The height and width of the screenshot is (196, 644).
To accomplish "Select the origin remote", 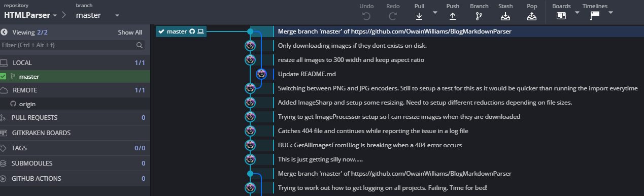I will click(x=75, y=104).
